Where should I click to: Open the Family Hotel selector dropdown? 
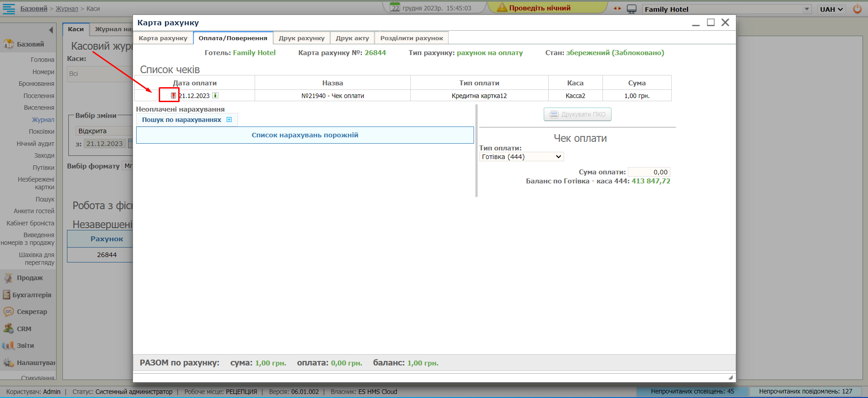(806, 9)
